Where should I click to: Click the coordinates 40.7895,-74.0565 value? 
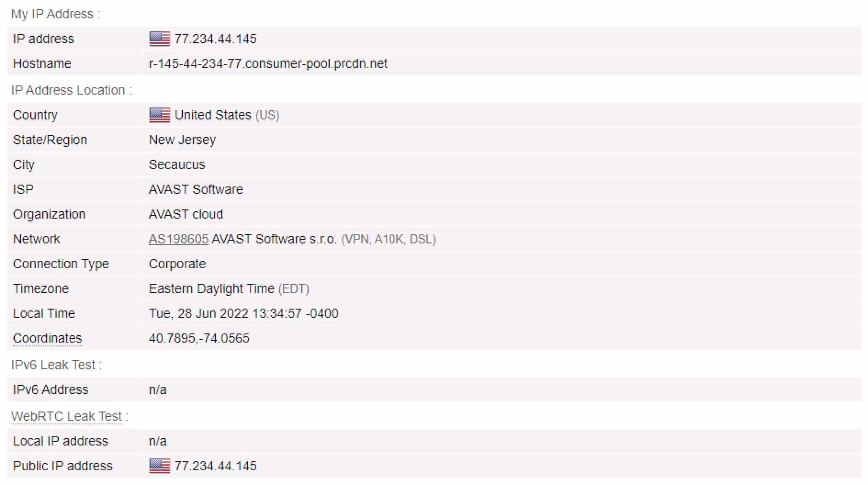tap(199, 338)
